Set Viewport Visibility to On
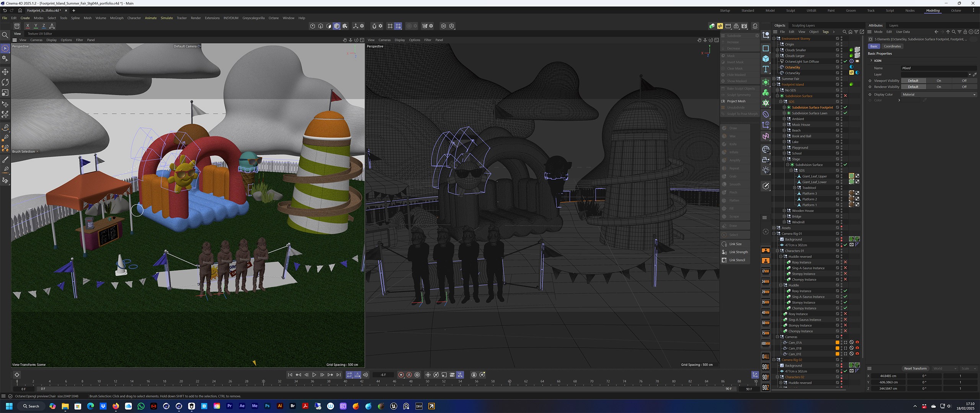 pyautogui.click(x=939, y=81)
